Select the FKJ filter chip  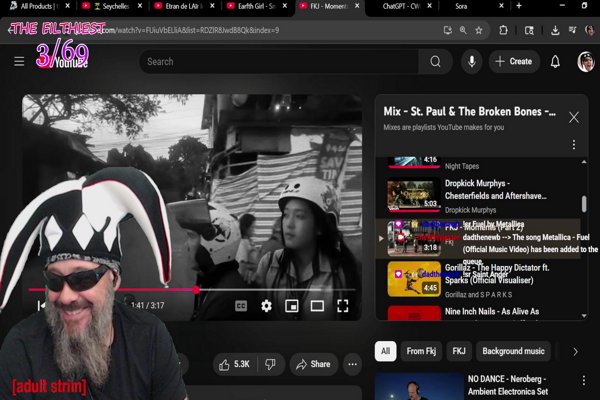point(459,351)
